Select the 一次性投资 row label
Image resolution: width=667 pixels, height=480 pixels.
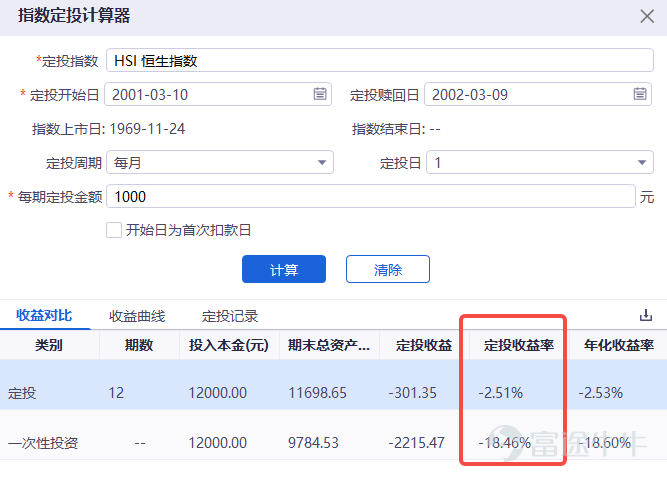tap(43, 443)
